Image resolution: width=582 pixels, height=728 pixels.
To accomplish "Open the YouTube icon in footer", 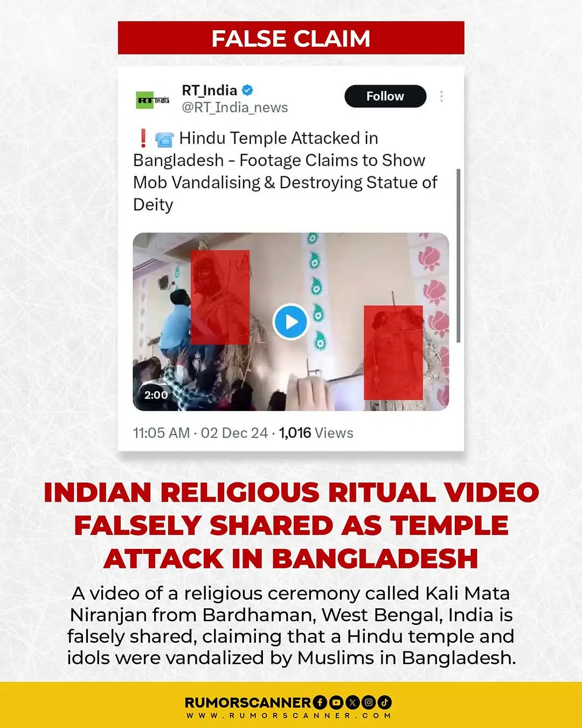I will point(336,702).
